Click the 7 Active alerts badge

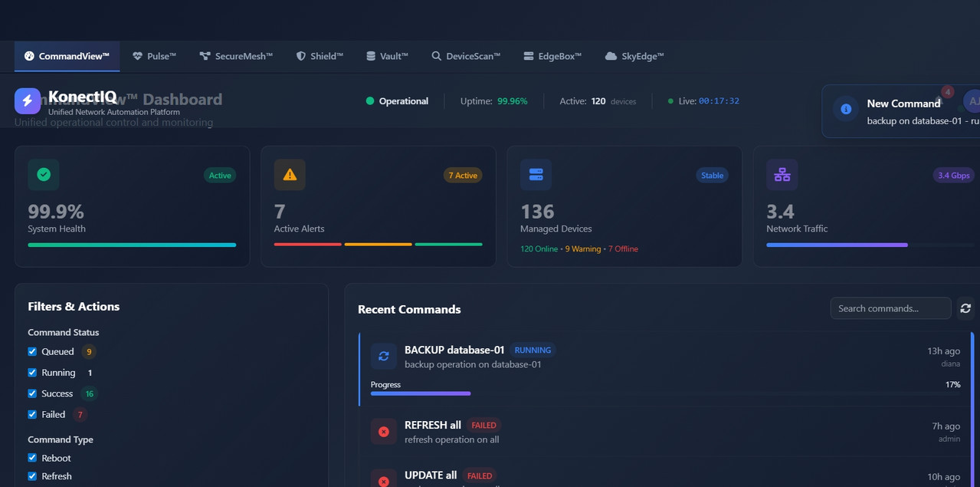[463, 176]
